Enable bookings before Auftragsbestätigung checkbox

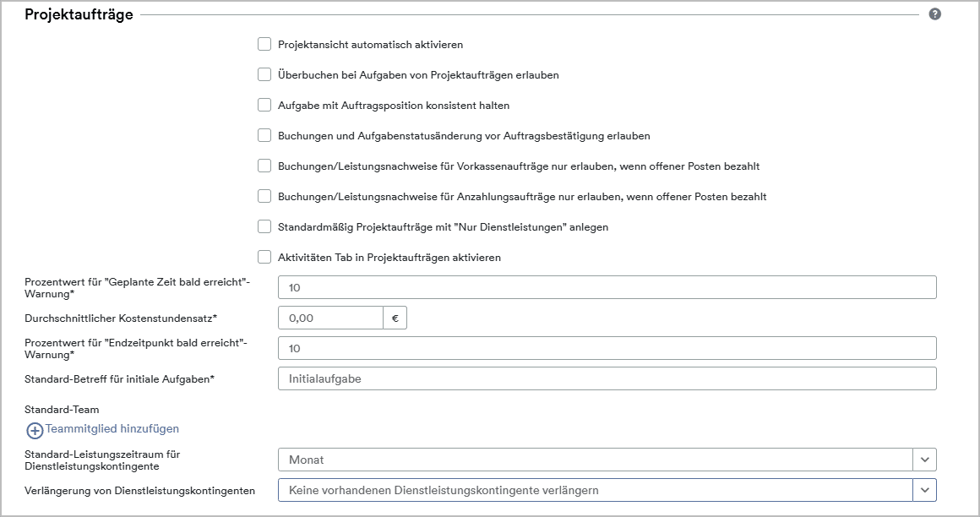264,135
